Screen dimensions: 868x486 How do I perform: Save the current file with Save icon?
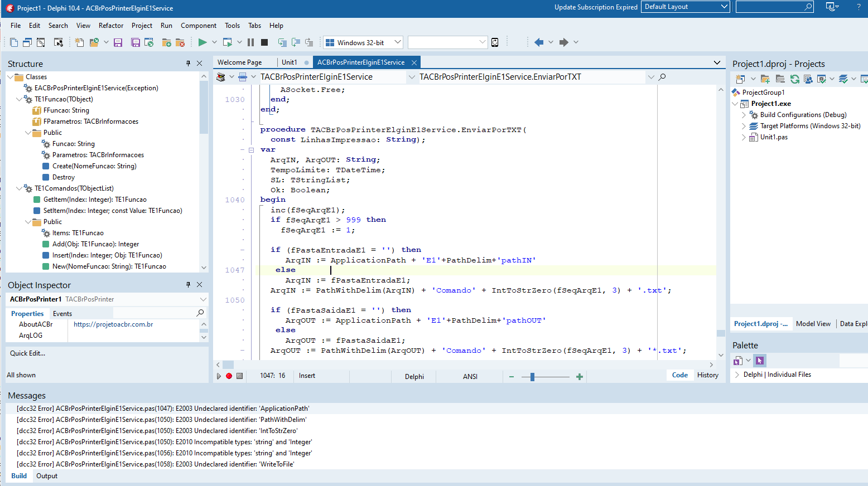click(118, 42)
